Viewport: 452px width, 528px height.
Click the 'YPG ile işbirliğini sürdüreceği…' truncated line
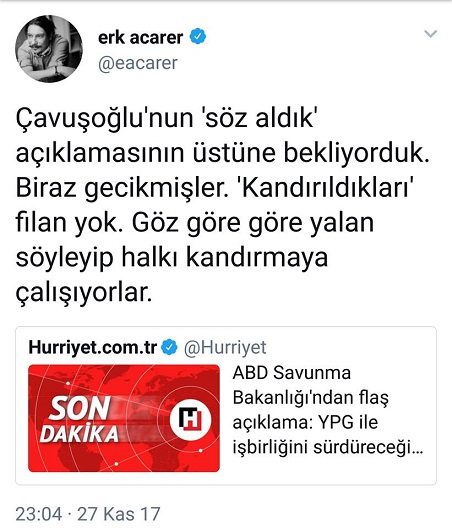[328, 435]
